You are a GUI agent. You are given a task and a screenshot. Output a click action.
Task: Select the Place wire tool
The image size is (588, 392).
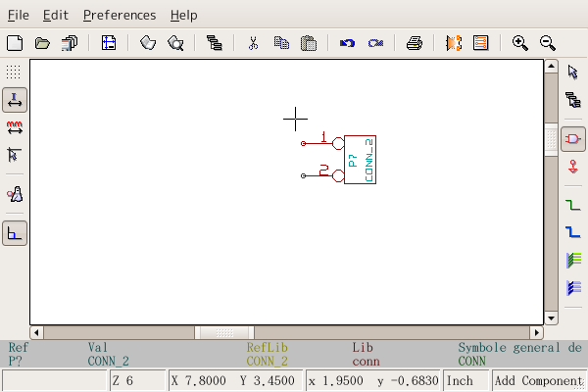573,205
